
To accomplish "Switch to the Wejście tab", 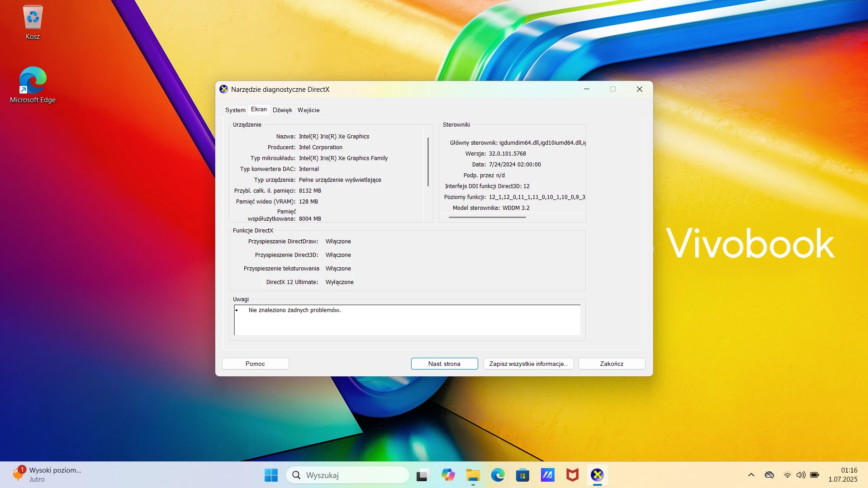I will click(308, 110).
